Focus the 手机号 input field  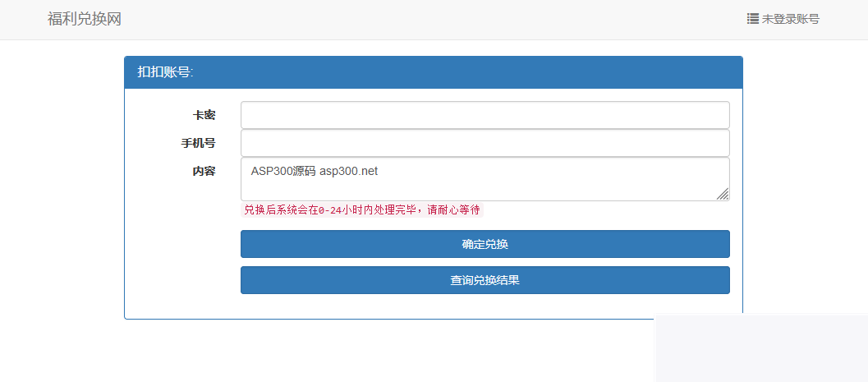(485, 143)
